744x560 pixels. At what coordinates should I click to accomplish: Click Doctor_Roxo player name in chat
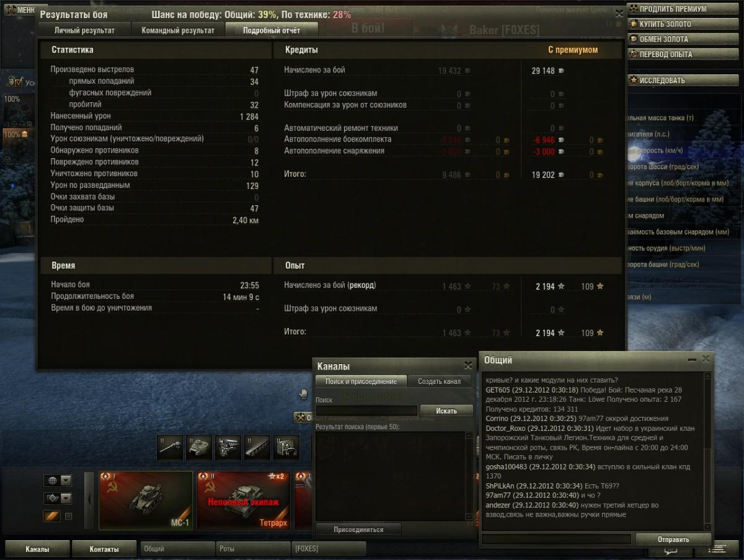[x=506, y=429]
